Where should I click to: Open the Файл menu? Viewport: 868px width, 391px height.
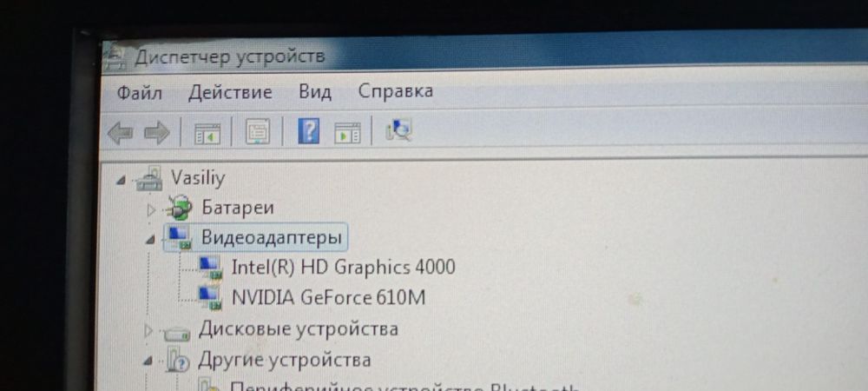point(140,92)
